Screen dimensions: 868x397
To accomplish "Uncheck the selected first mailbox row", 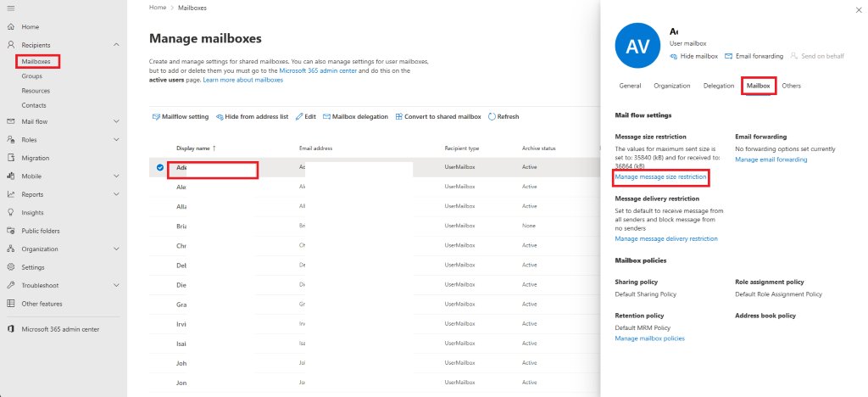I will click(160, 167).
